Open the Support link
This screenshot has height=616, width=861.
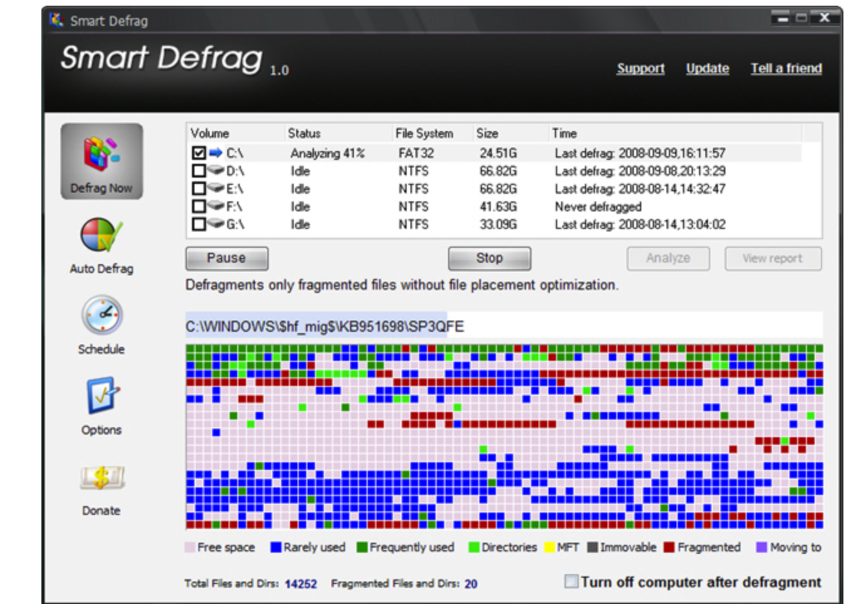pos(640,68)
